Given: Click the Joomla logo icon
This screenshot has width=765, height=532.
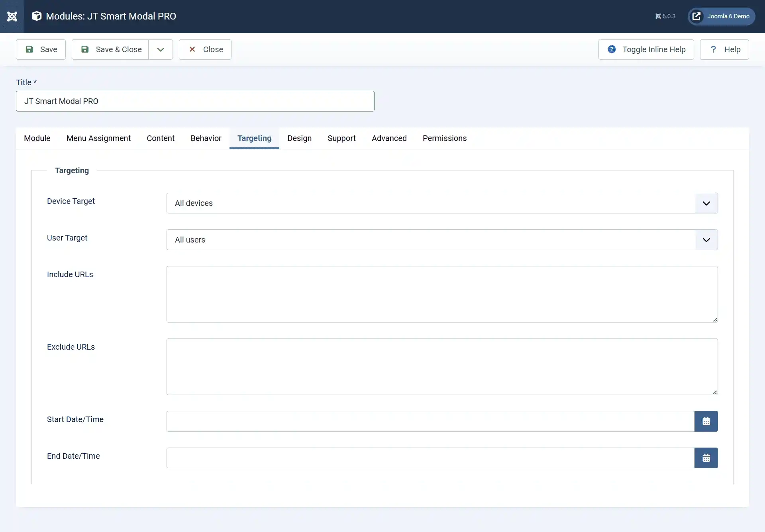Looking at the screenshot, I should click(x=12, y=16).
